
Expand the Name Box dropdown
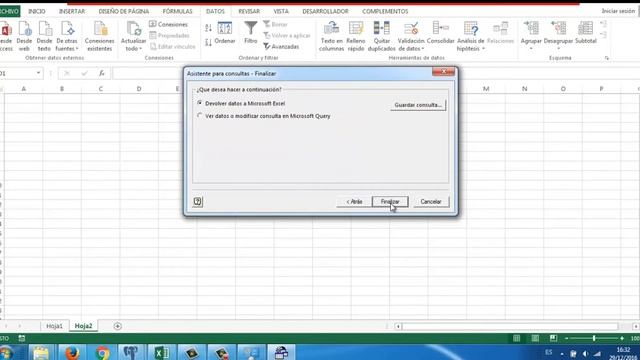(x=38, y=73)
